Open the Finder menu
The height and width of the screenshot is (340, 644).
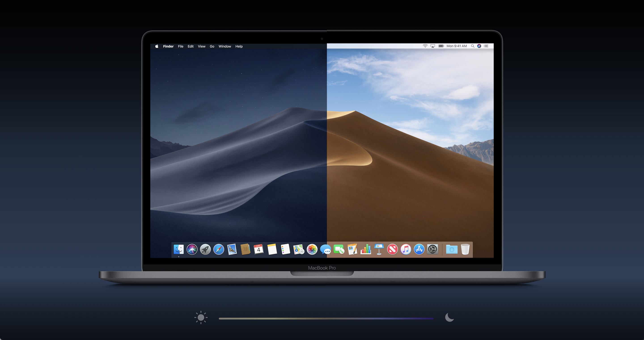pyautogui.click(x=168, y=46)
